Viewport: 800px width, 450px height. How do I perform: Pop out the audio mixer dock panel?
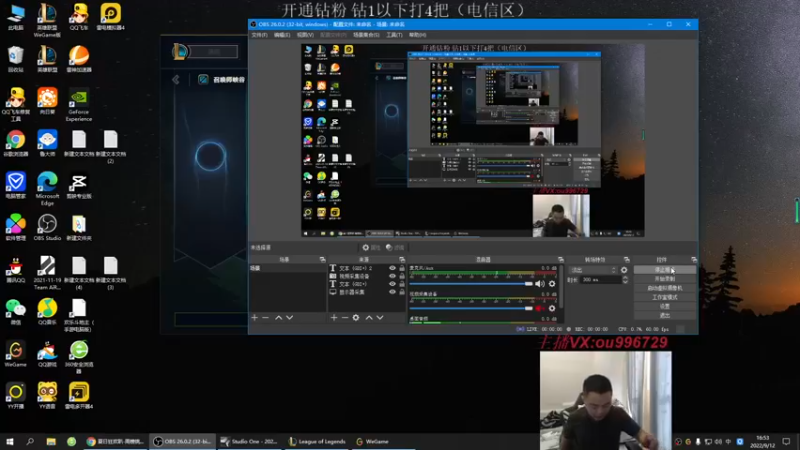coord(561,260)
